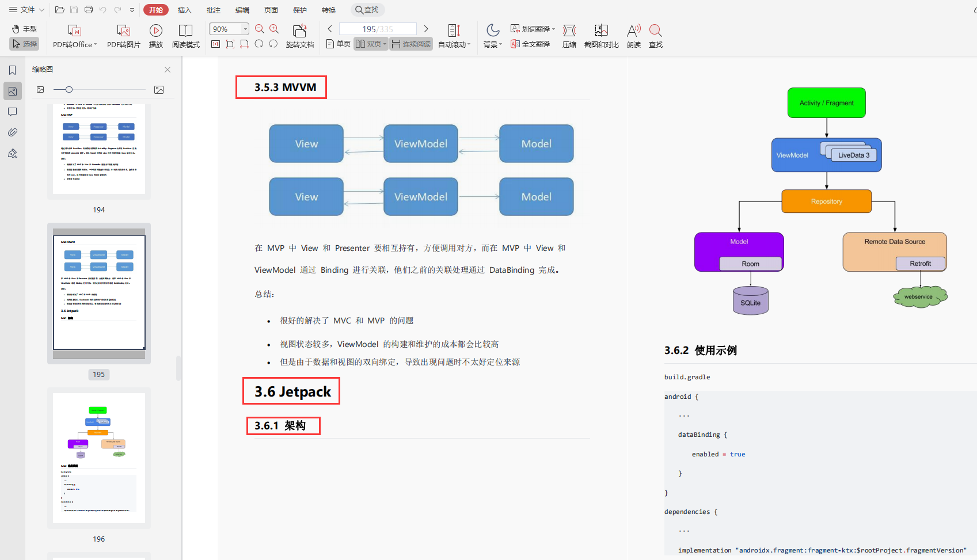
Task: Expand the 划词翻译 dropdown
Action: click(x=553, y=29)
